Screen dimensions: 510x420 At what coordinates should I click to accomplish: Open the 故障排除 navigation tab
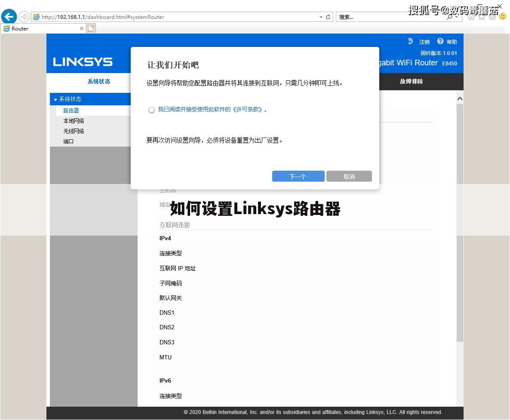pos(411,82)
